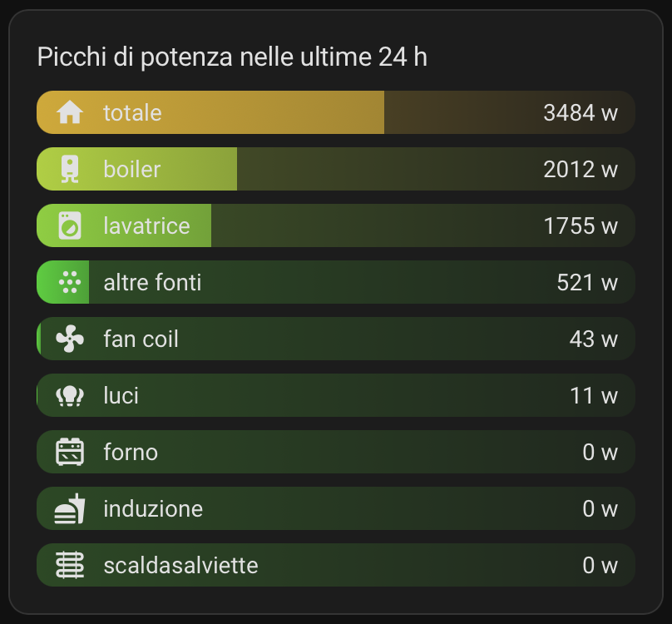Click the 1755 w lavatrice value
Image resolution: width=672 pixels, height=624 pixels.
tap(580, 226)
